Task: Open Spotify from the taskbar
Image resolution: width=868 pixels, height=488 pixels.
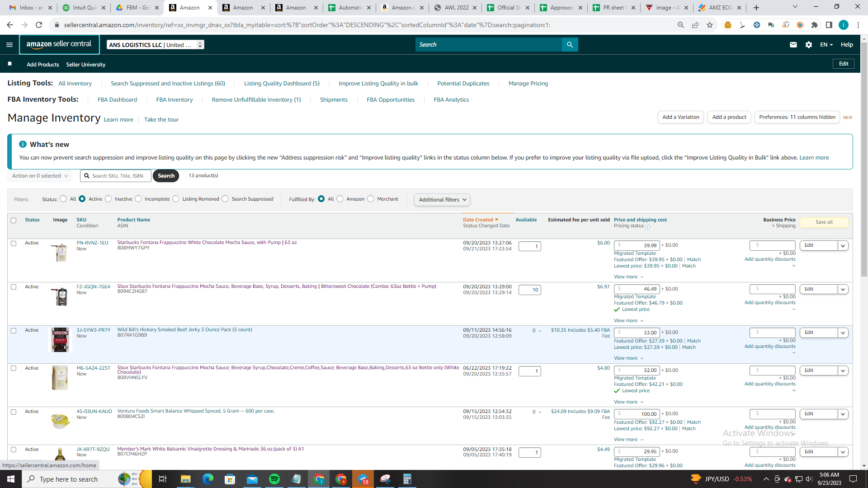Action: (274, 479)
